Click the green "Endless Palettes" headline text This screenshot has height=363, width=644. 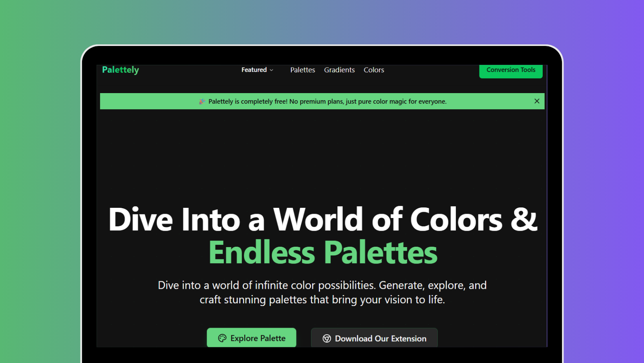tap(323, 253)
